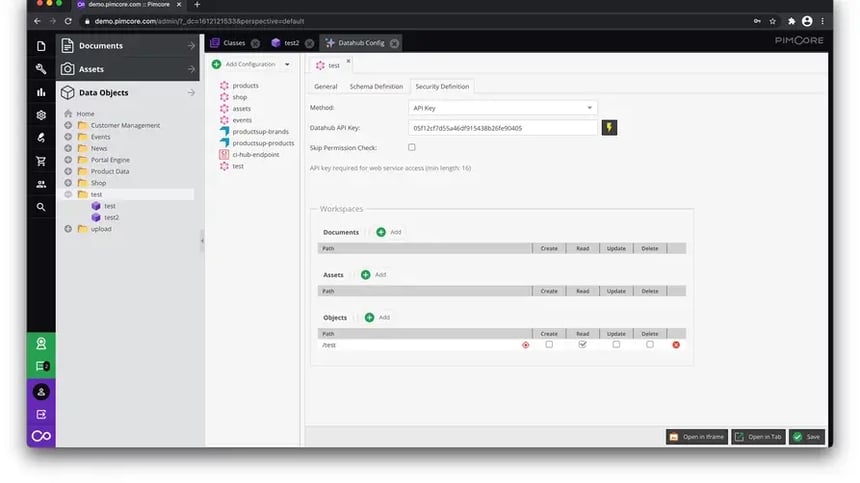Enable Skip Permission Check checkbox
Screen dimensions: 860x483
pos(411,147)
